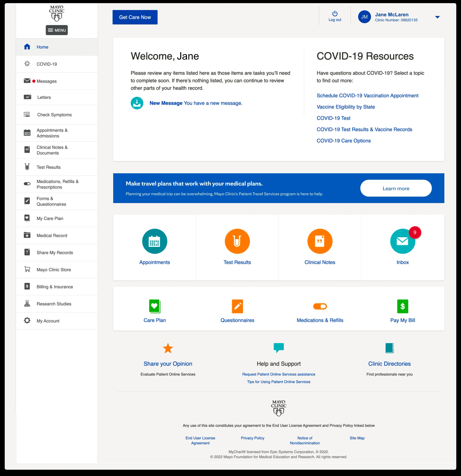Open Billing & Insurance in sidebar

coord(57,287)
